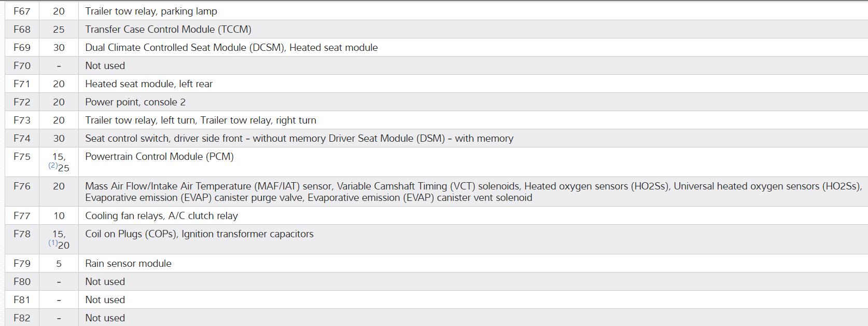Click the F67 fuse number cell
The image size is (868, 326).
(22, 11)
